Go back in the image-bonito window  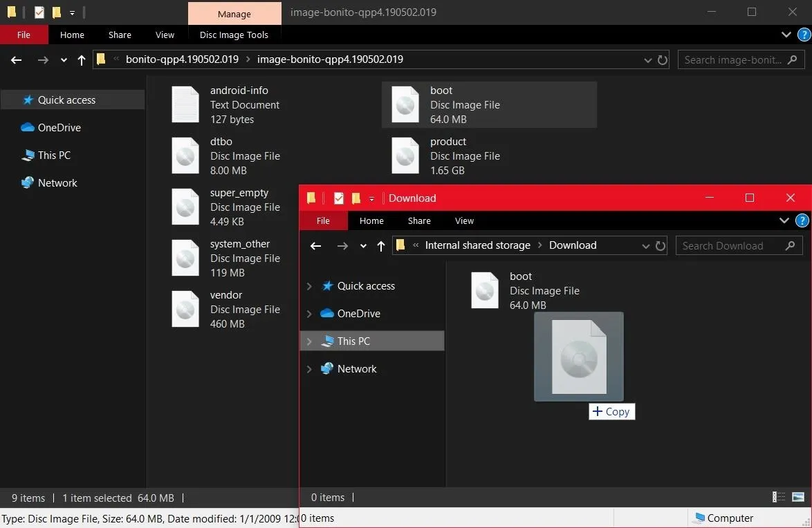point(16,59)
